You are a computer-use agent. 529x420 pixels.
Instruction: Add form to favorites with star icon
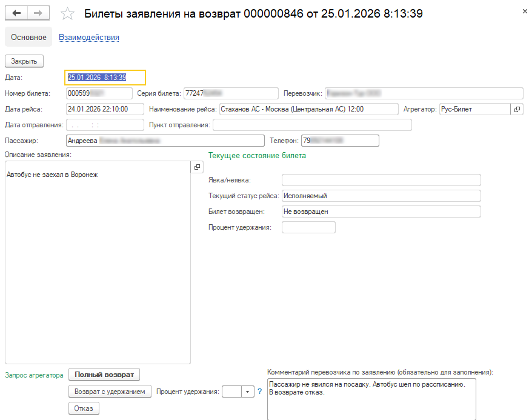point(68,13)
